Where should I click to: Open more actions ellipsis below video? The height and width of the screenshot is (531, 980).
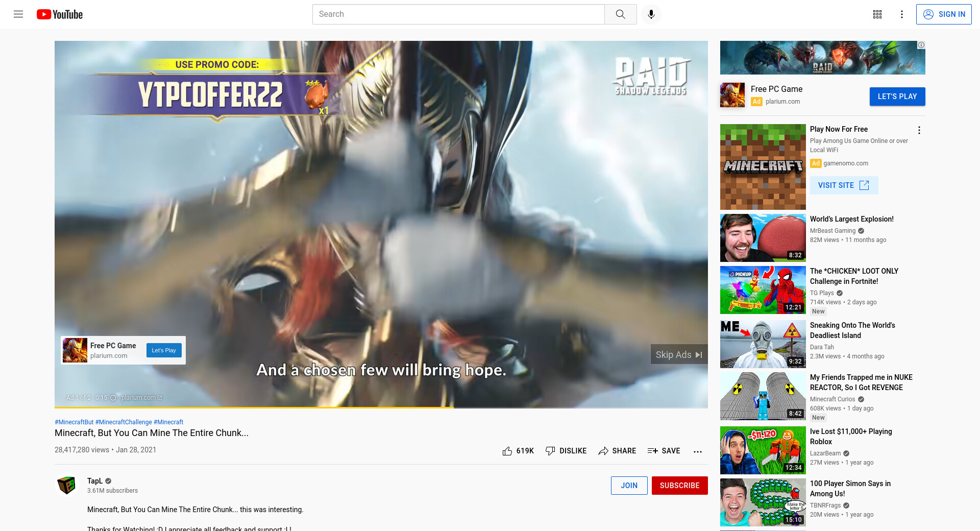(698, 451)
